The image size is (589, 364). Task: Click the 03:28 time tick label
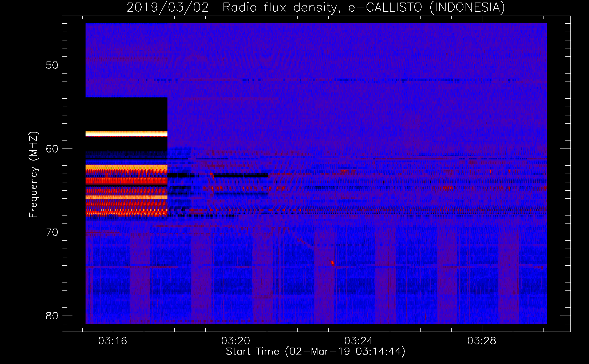click(x=482, y=341)
